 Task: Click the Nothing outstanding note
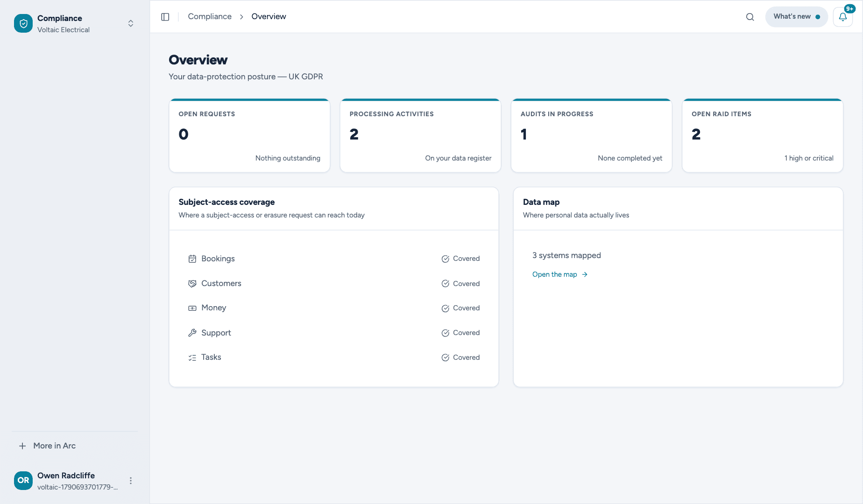(288, 158)
